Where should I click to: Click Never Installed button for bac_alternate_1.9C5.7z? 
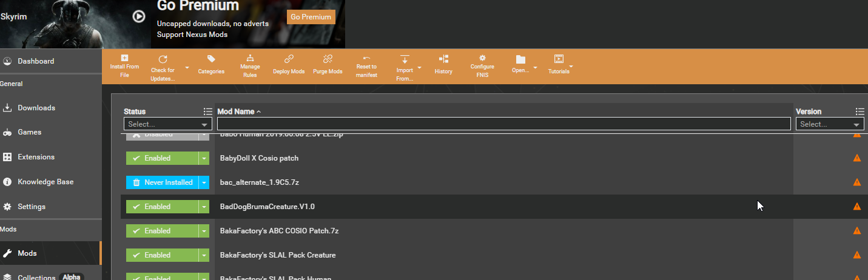point(162,182)
